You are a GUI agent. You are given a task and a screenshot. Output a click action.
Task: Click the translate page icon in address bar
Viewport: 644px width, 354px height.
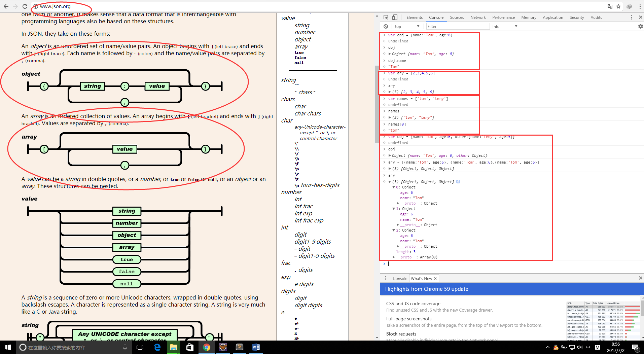click(610, 6)
